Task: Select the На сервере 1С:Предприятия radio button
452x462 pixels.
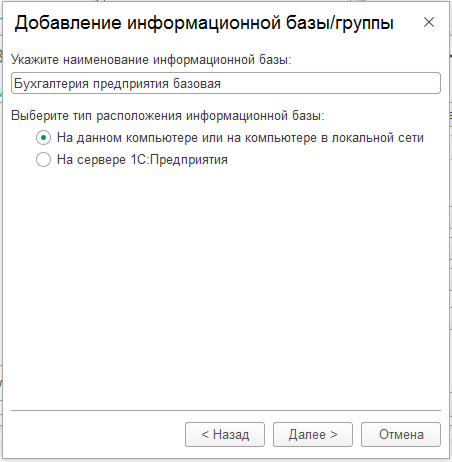Action: 43,159
